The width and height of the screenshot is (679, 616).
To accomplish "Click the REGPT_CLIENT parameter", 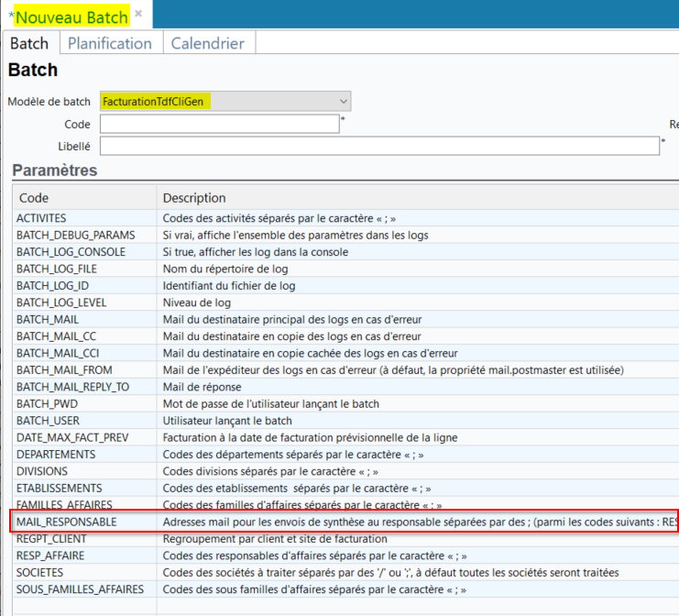I will click(x=51, y=539).
